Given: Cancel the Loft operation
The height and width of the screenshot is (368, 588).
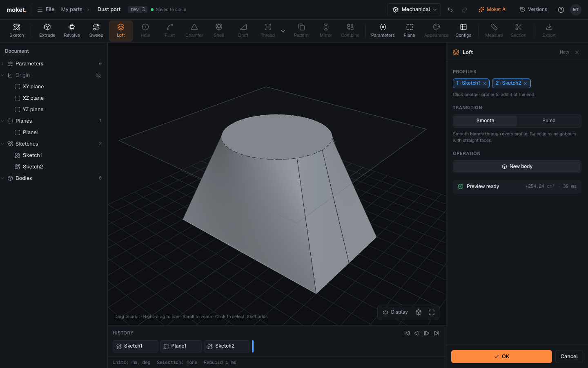Looking at the screenshot, I should click(x=569, y=357).
